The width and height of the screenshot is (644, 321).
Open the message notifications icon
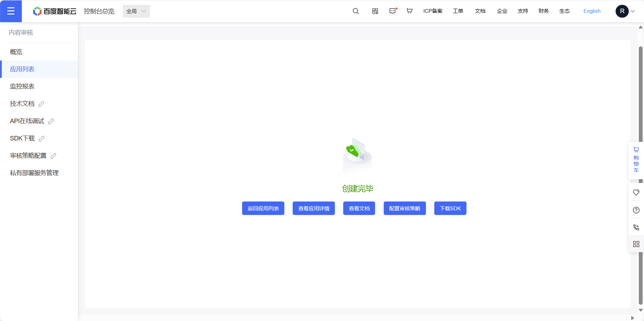click(393, 11)
